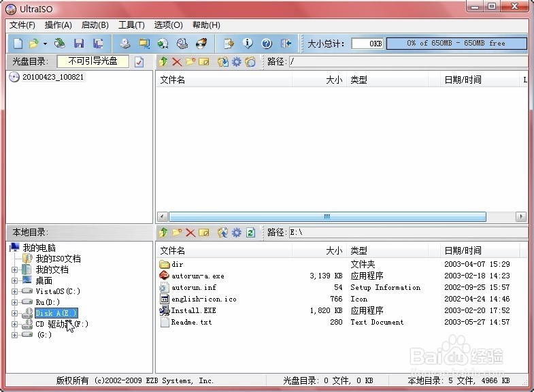Click the disc pane Up folder icon
This screenshot has width=534, height=392.
click(163, 62)
